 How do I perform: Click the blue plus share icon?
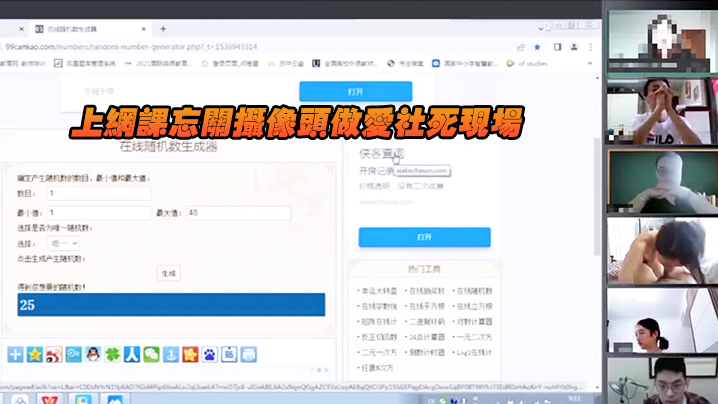tap(15, 354)
